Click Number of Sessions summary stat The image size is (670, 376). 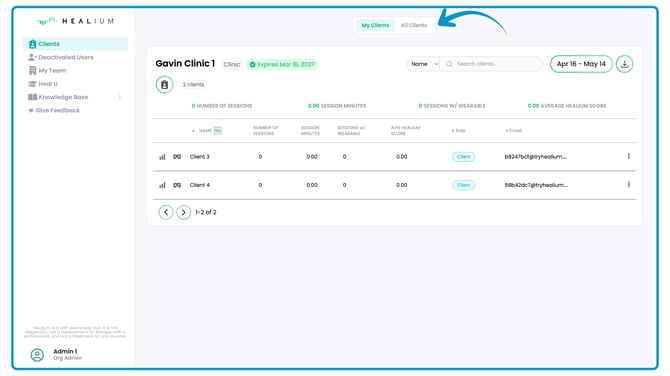pos(222,106)
